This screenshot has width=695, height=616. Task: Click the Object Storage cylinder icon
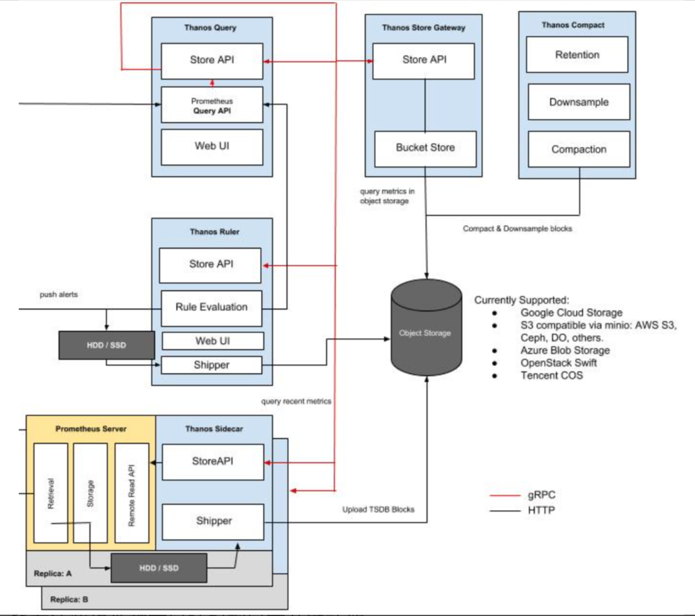point(425,333)
